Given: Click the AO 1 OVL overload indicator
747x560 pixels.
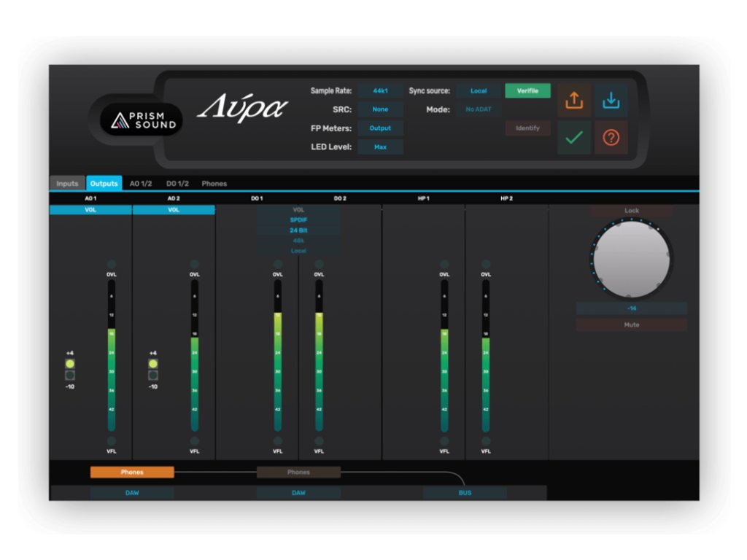Looking at the screenshot, I should click(x=112, y=264).
